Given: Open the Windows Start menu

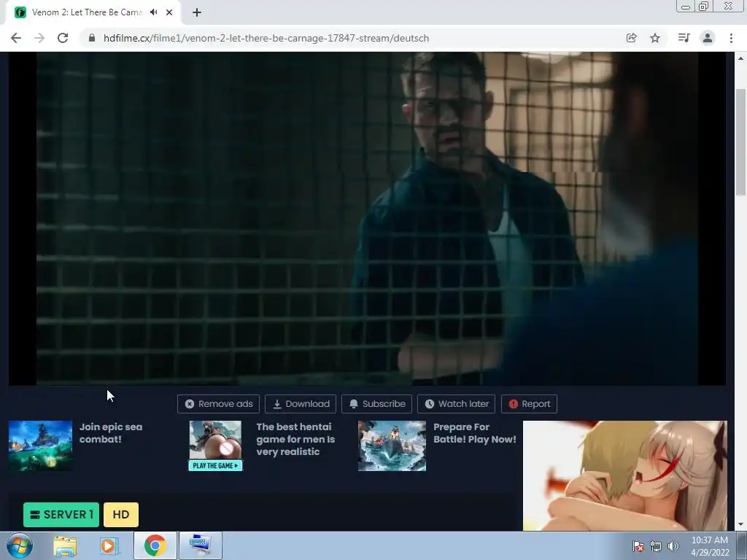Looking at the screenshot, I should [20, 545].
